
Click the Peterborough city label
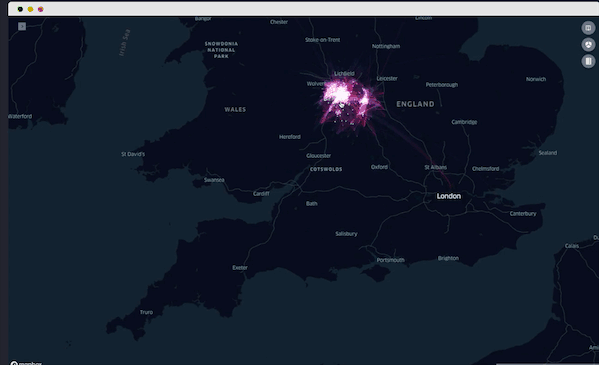pyautogui.click(x=442, y=85)
